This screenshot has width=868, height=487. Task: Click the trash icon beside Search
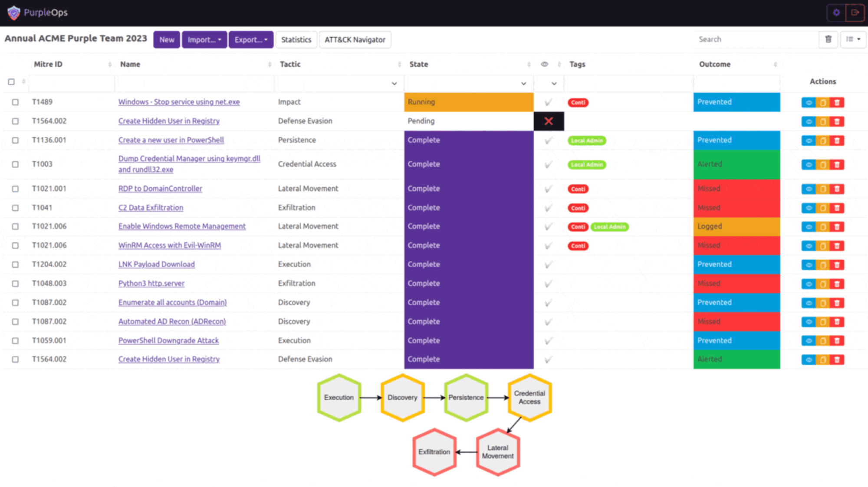[x=828, y=39]
